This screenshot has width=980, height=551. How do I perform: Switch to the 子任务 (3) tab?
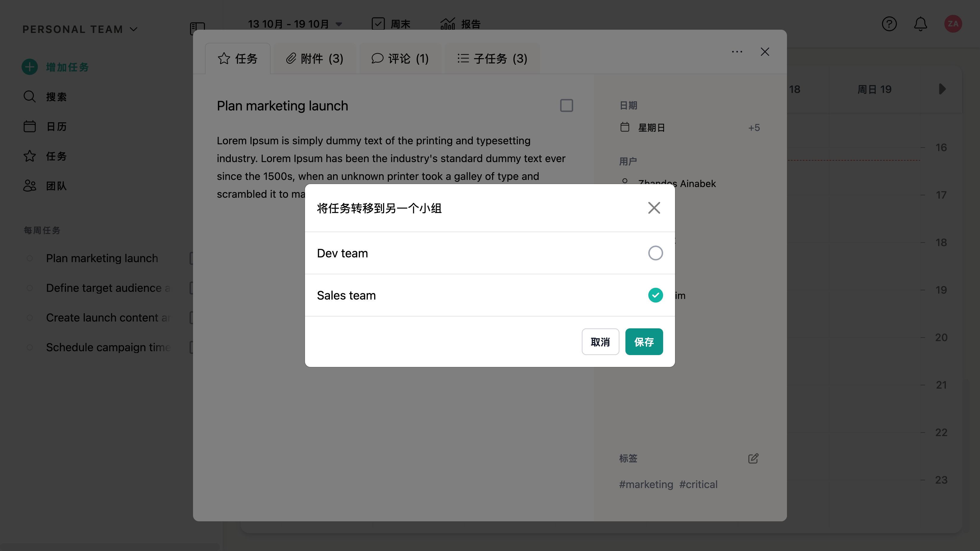(492, 58)
